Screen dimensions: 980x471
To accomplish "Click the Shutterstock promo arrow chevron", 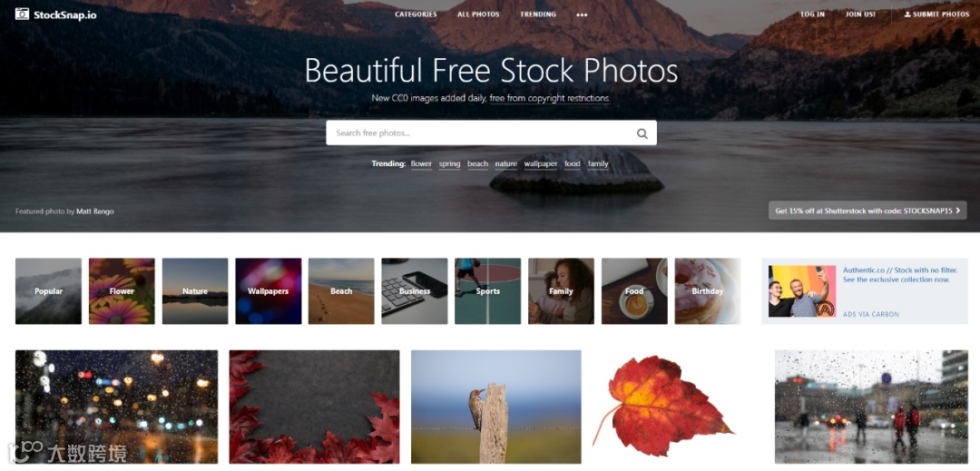I will 957,211.
